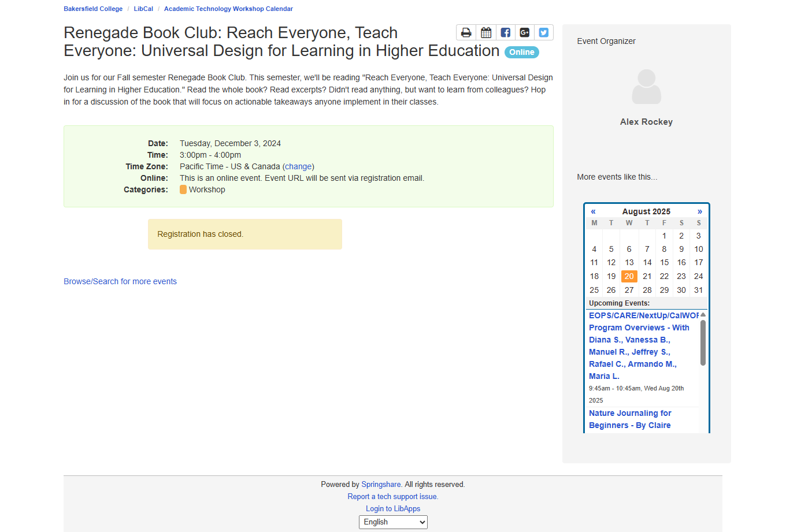The width and height of the screenshot is (786, 532).
Task: Click the upcoming events scrollbar
Action: click(x=703, y=343)
